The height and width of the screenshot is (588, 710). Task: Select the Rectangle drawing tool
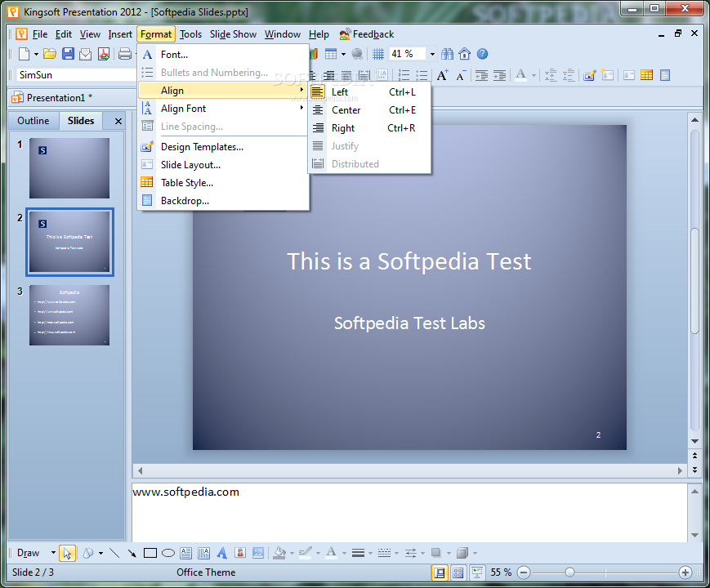click(150, 553)
